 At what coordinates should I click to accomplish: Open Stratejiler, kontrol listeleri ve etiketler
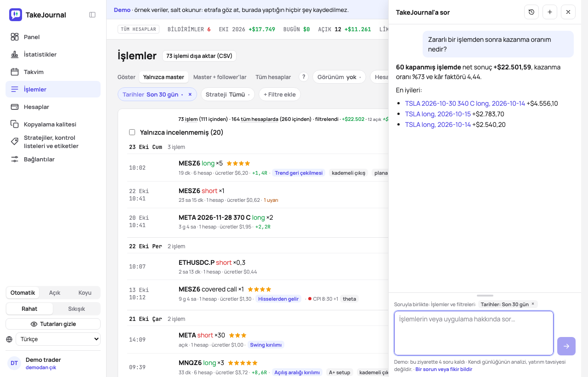[53, 142]
